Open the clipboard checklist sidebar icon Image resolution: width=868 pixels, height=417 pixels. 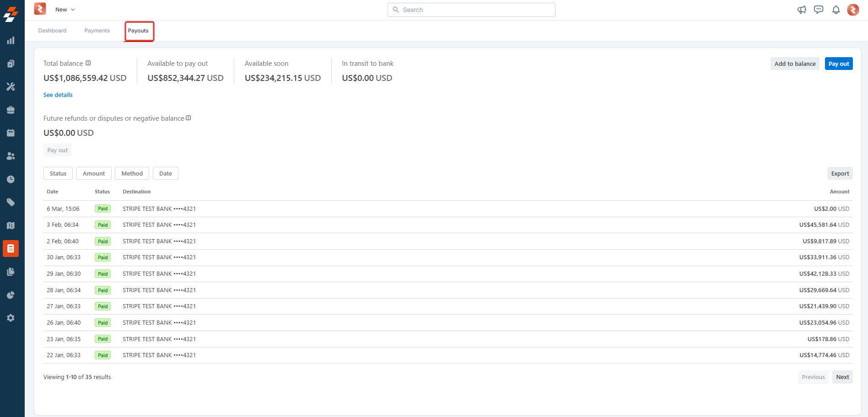(11, 64)
